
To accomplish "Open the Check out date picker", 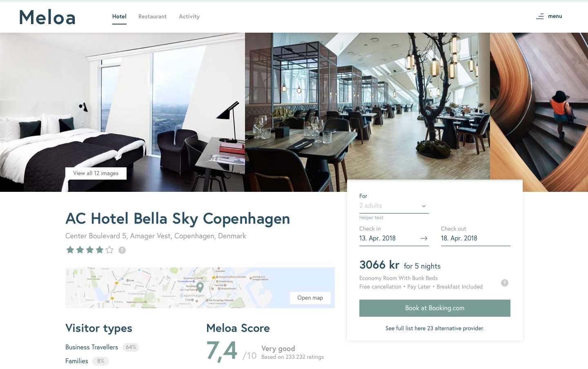I will [476, 238].
